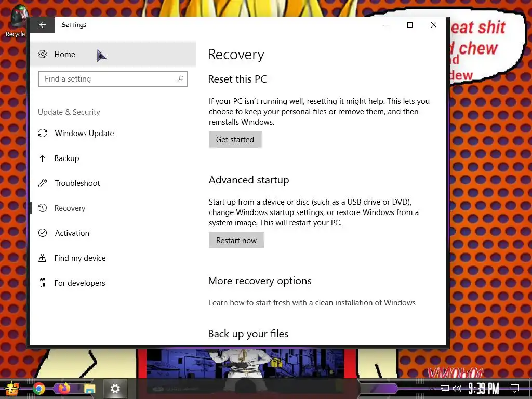
Task: Open the clock showing 9:39 PM
Action: click(x=484, y=389)
